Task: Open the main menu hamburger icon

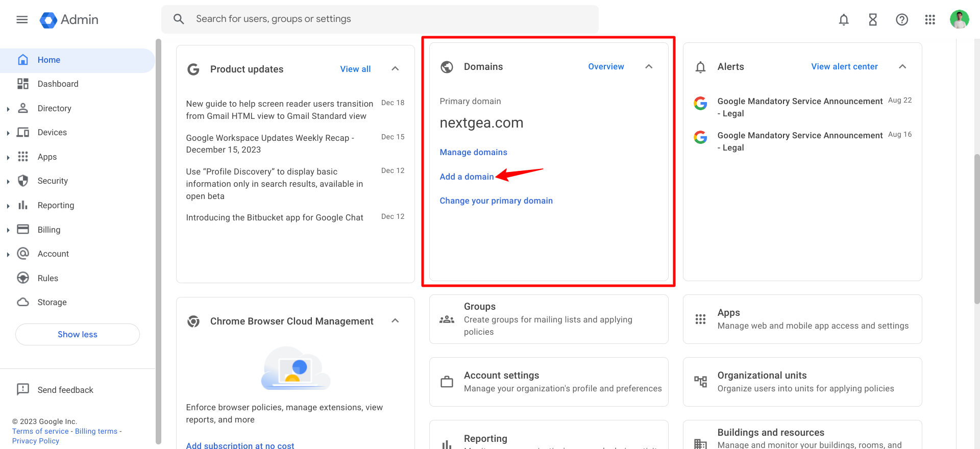Action: [x=22, y=19]
